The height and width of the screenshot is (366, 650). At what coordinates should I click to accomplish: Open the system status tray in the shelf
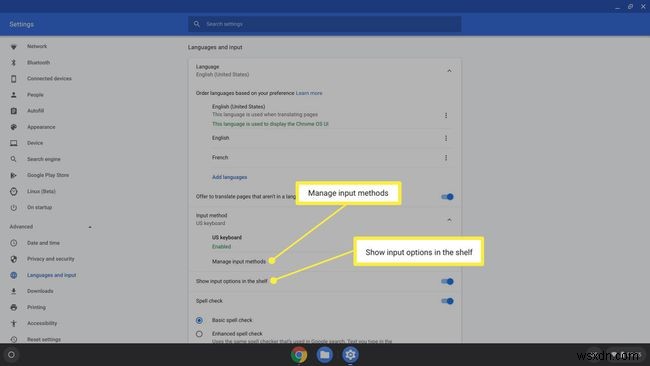coord(626,355)
